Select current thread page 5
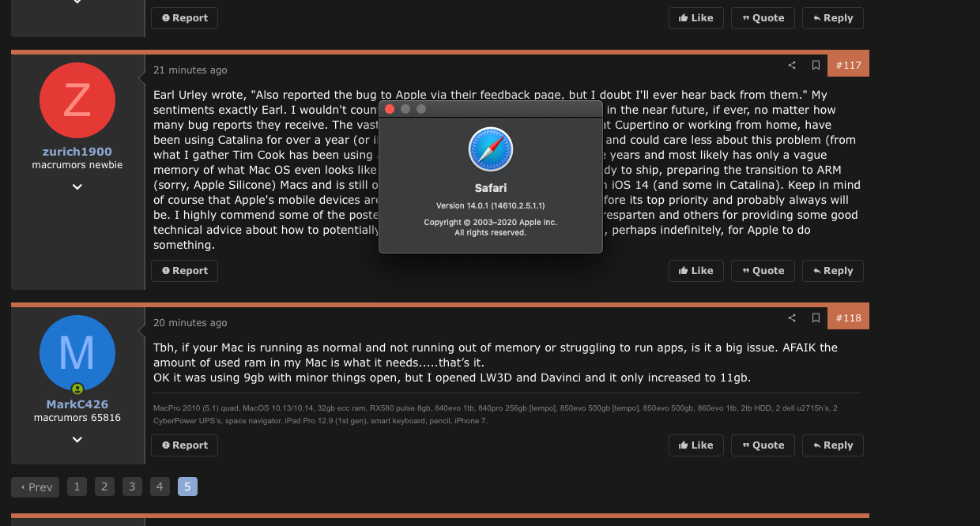The width and height of the screenshot is (980, 526). pyautogui.click(x=187, y=487)
